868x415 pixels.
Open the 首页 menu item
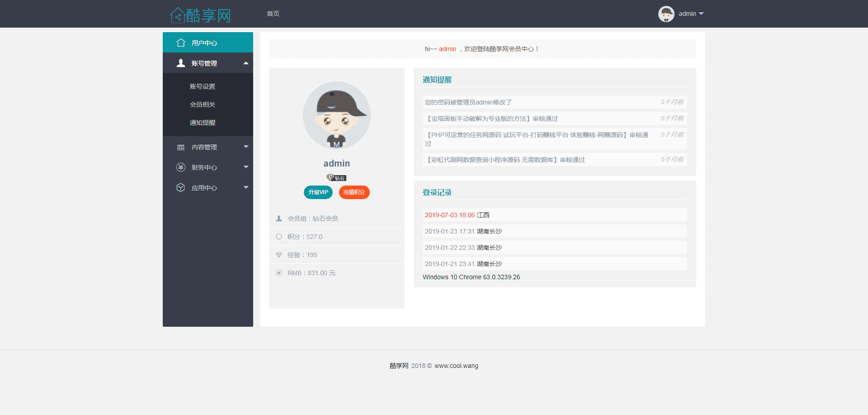click(x=273, y=14)
